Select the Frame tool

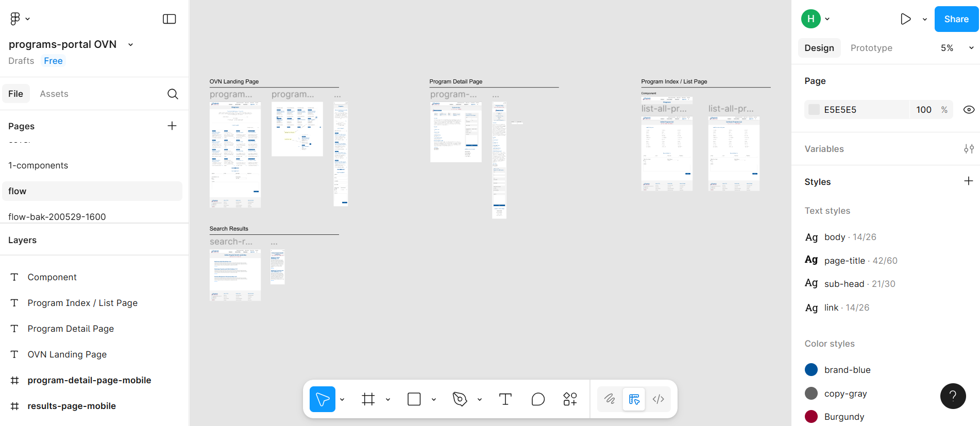coord(368,399)
